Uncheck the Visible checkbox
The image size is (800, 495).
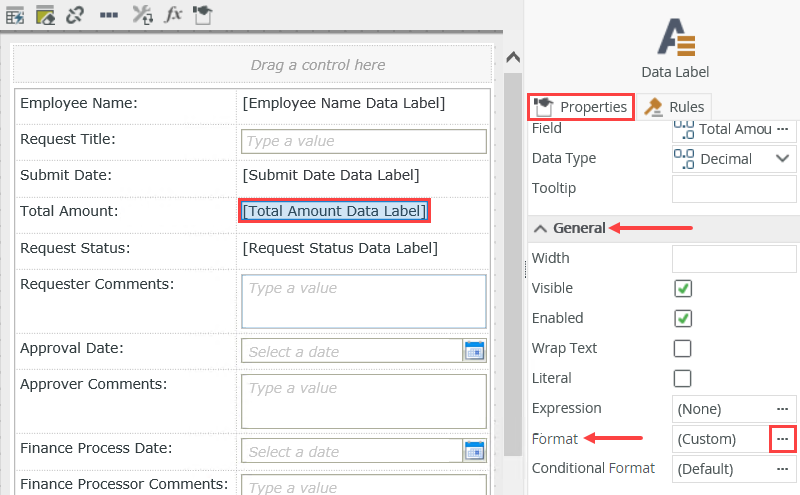coord(683,288)
